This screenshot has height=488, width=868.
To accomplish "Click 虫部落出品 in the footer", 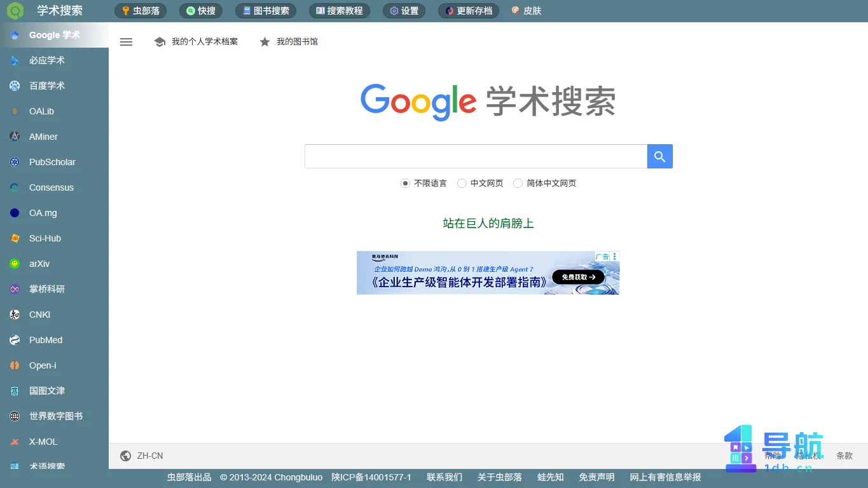I will point(189,477).
